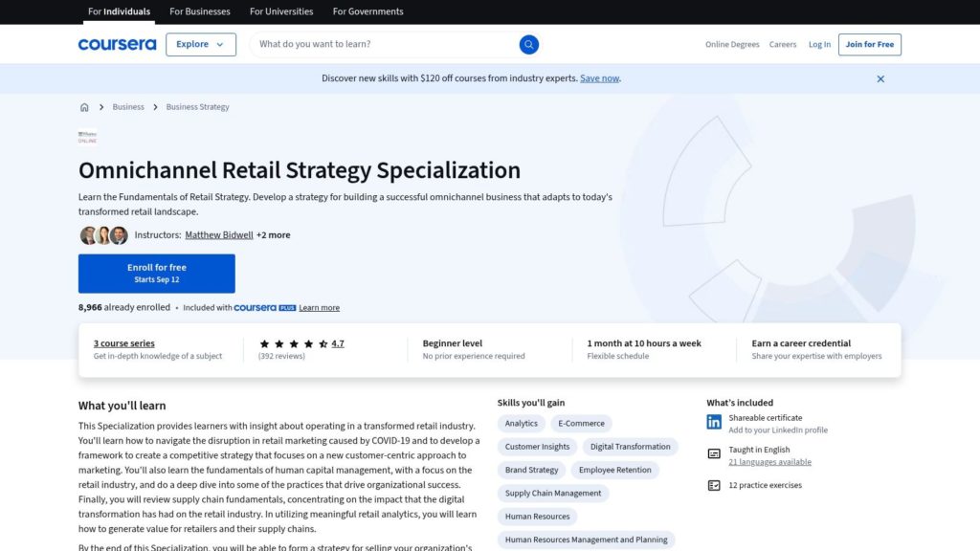Click the LinkedIn icon beside Shareable certificate
This screenshot has height=551, width=980.
(714, 422)
